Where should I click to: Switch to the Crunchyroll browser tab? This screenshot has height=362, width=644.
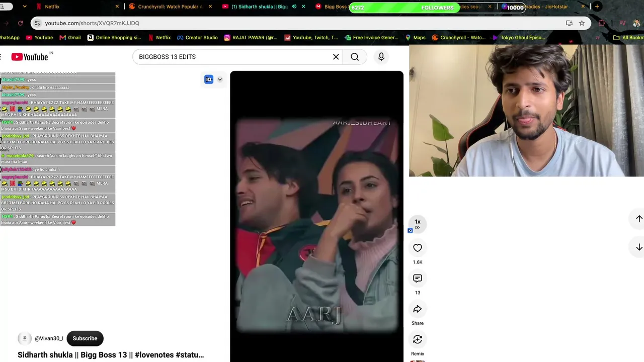170,7
